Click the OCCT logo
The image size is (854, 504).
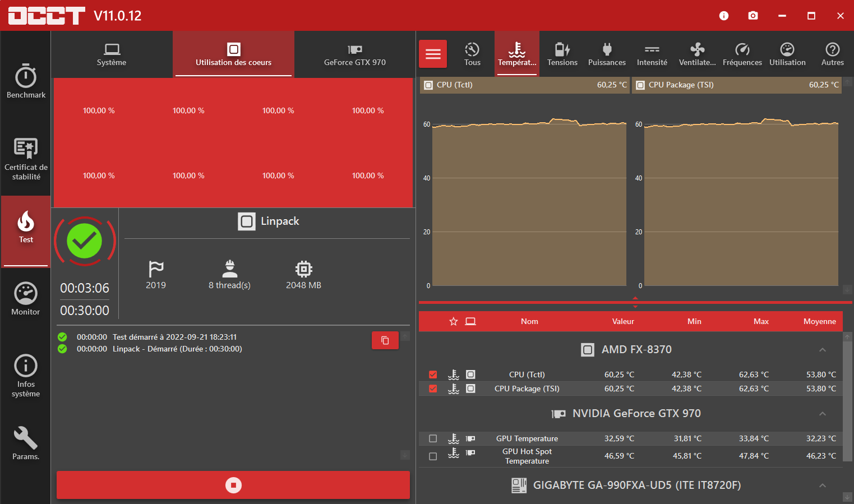tap(47, 16)
